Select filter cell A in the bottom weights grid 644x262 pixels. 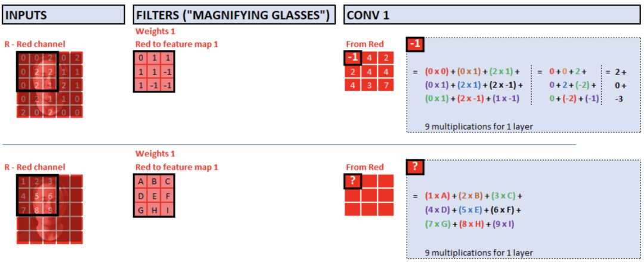141,181
